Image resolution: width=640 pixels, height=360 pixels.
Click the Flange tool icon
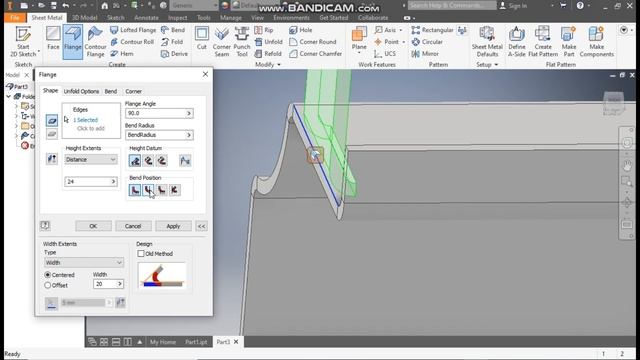(73, 41)
